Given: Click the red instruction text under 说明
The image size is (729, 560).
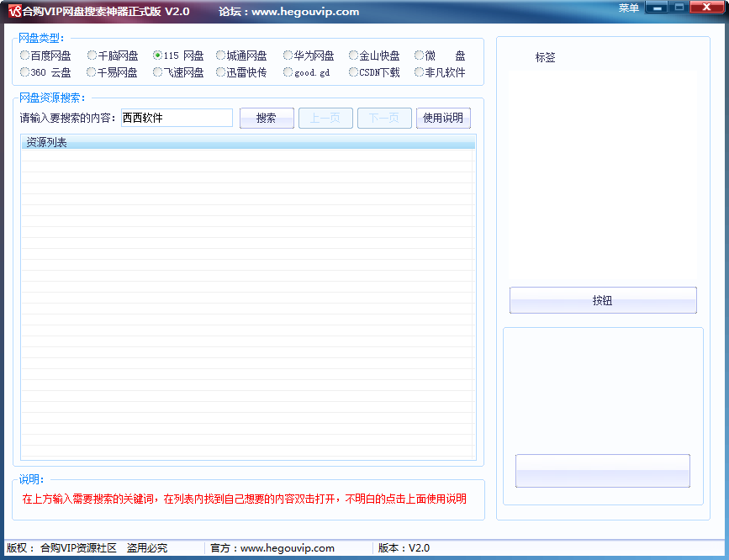Looking at the screenshot, I should tap(245, 499).
